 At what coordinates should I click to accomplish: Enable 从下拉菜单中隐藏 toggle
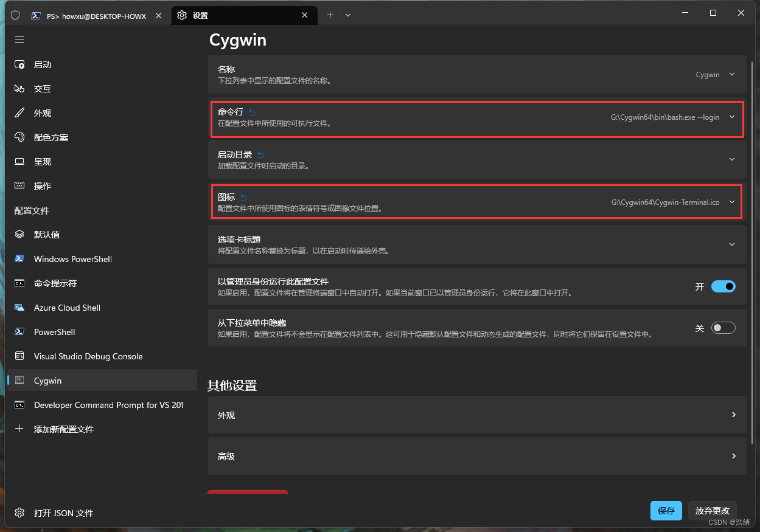tap(723, 328)
